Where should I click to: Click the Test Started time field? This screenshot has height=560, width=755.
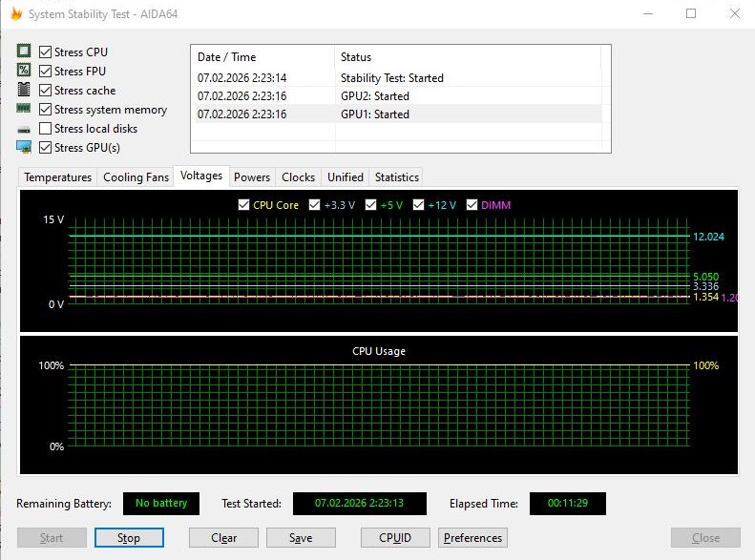point(360,503)
